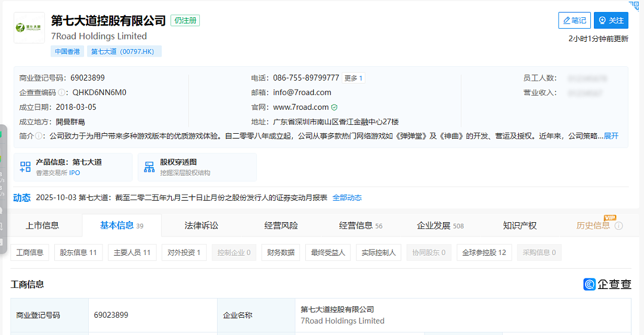644x335 pixels.
Task: Select the 主要人员 11 sub-tab
Action: point(132,252)
